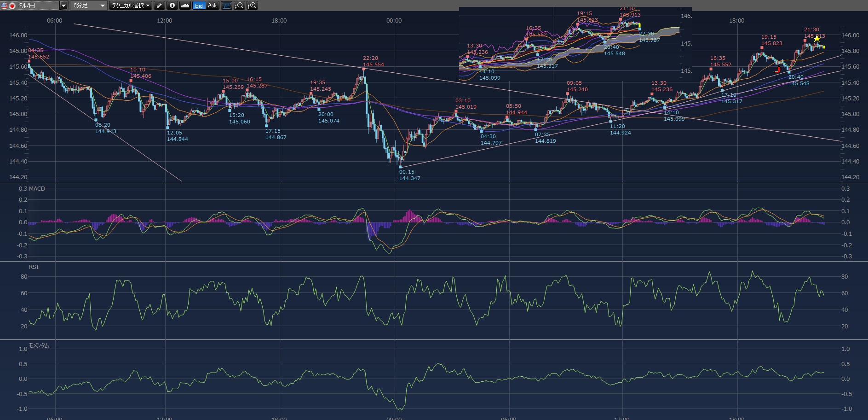Click the yellow star marker on chart

(x=816, y=39)
